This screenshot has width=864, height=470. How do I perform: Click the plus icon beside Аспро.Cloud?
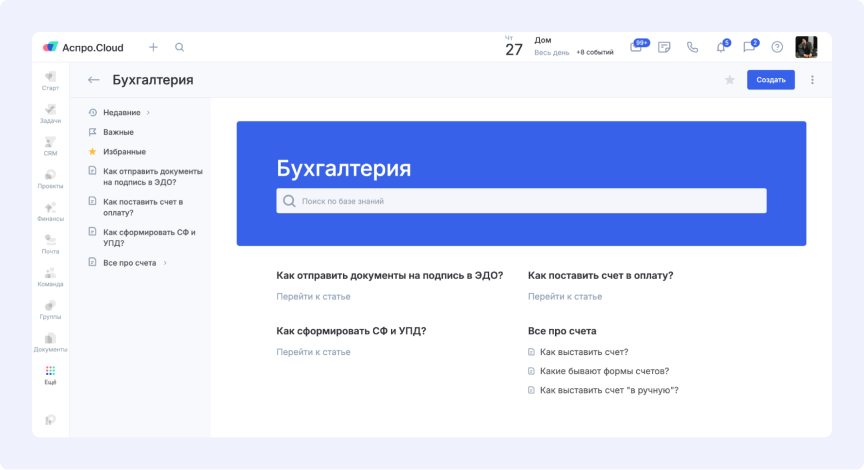tap(153, 47)
